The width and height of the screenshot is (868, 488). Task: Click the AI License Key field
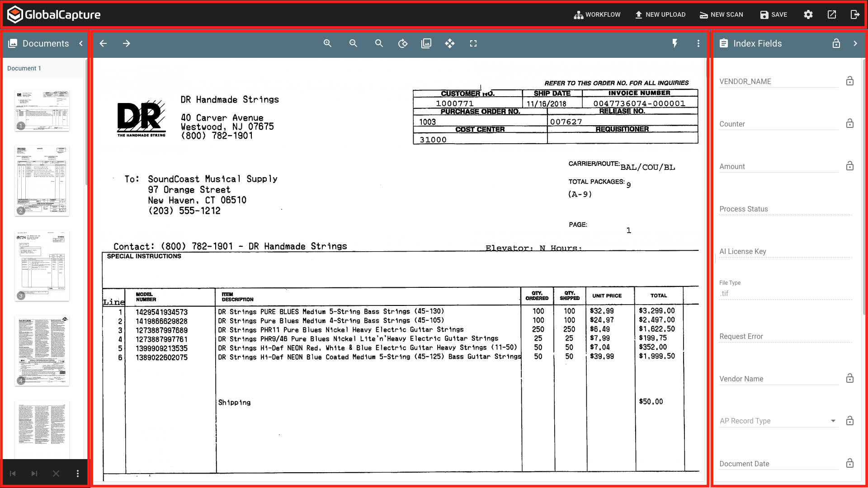tap(786, 251)
